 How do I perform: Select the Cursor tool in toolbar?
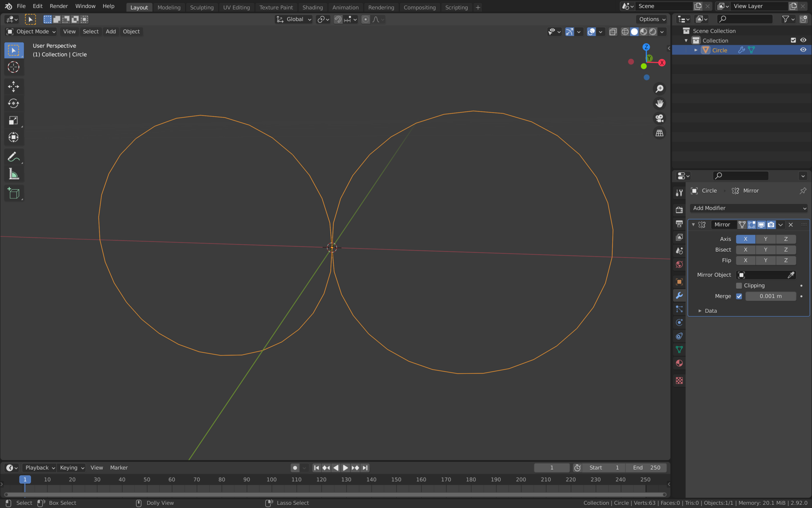pos(14,67)
